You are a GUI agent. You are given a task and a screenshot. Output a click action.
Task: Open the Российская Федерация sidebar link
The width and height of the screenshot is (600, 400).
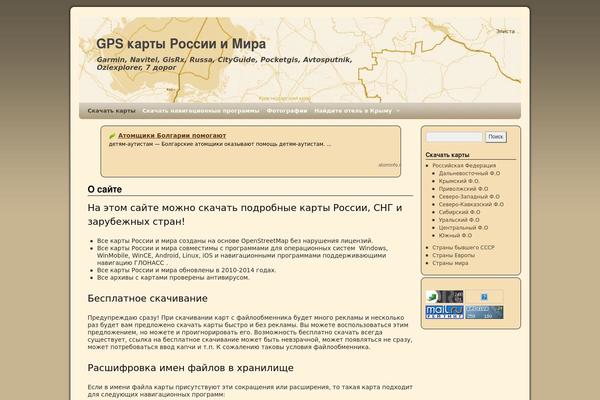coord(464,165)
